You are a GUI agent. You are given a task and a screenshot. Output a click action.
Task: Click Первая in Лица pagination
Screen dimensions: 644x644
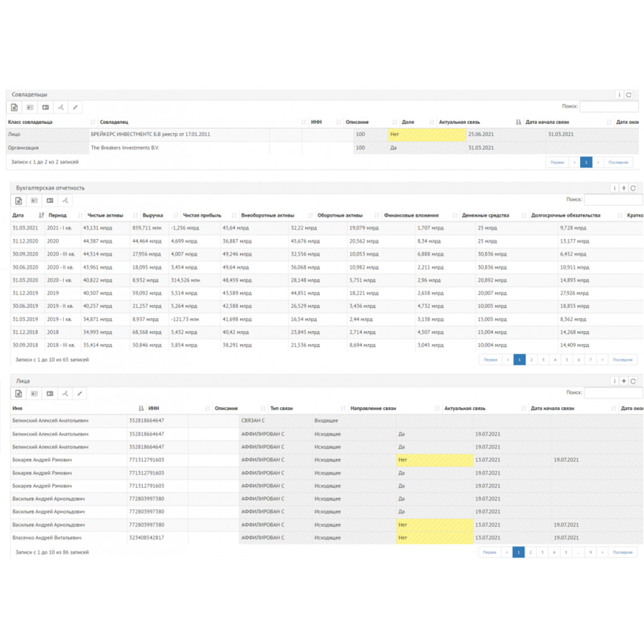tap(490, 552)
